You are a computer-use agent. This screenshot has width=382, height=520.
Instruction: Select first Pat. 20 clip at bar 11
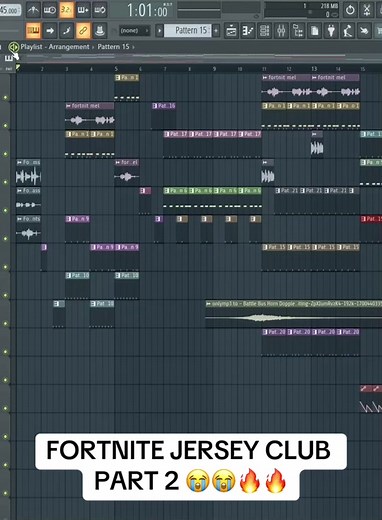coord(274,342)
